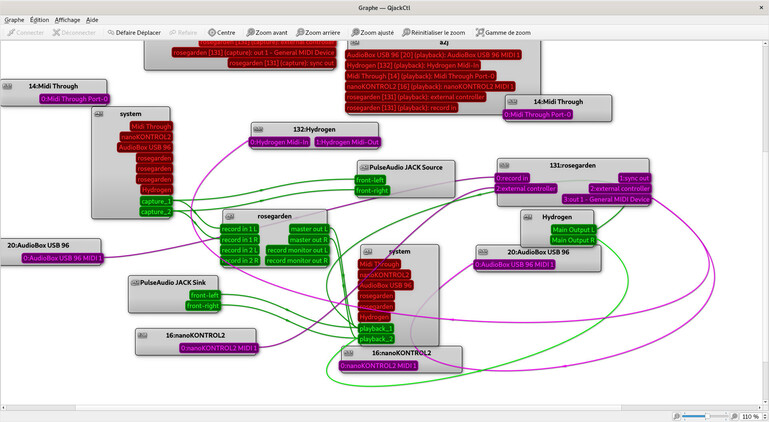Click icon of Hydrogen node with Main Output ports
Image resolution: width=769 pixels, height=422 pixels.
coord(528,217)
